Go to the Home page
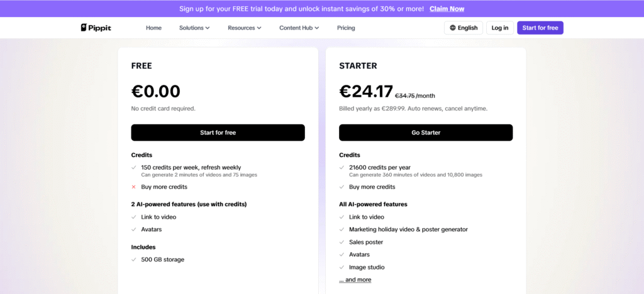Screen dimensions: 644x294 coord(153,28)
